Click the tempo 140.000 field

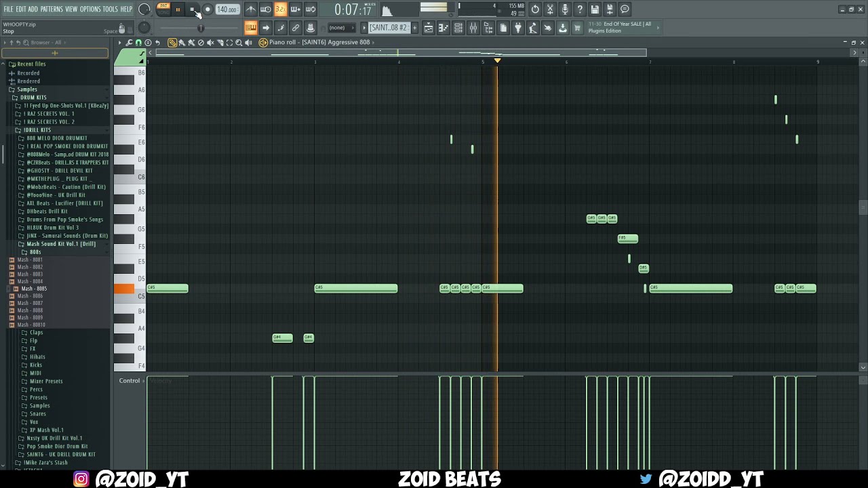[x=227, y=9]
